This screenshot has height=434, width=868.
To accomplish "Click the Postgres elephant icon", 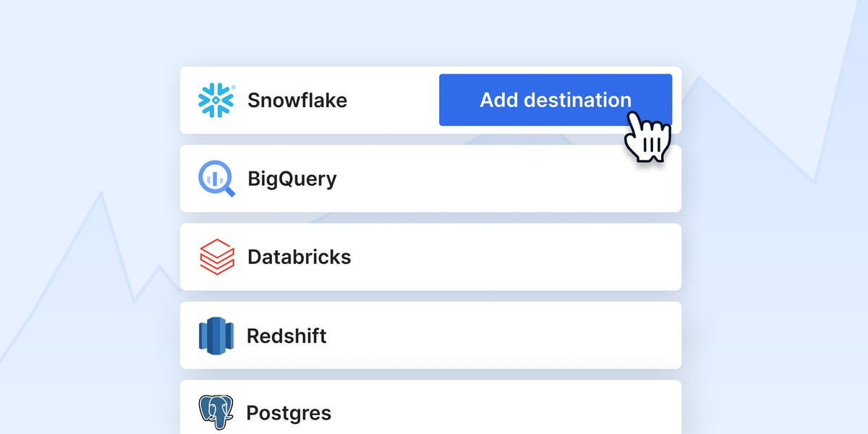I will (x=216, y=413).
